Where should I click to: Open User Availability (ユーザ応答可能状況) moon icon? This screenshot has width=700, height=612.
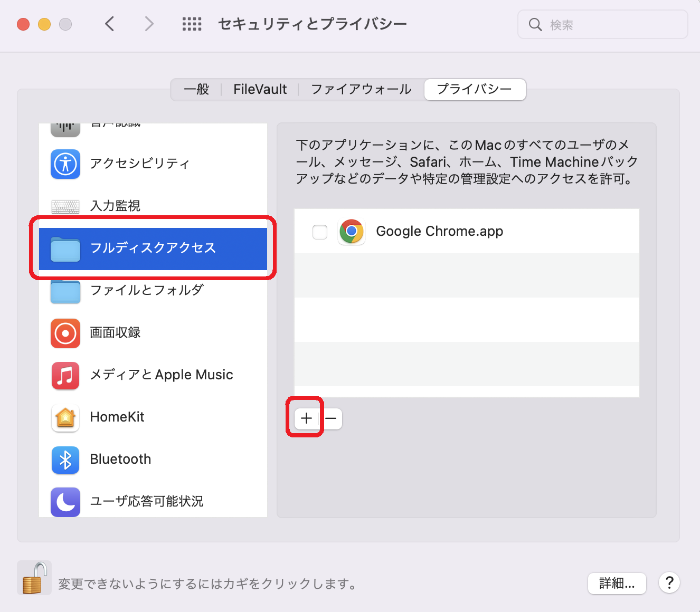click(x=65, y=502)
